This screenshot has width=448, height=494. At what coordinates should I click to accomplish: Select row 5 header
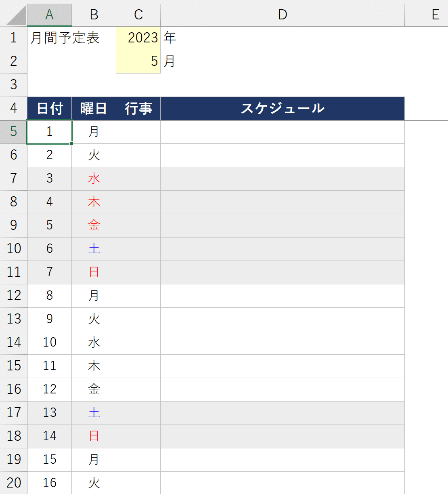[x=13, y=132]
